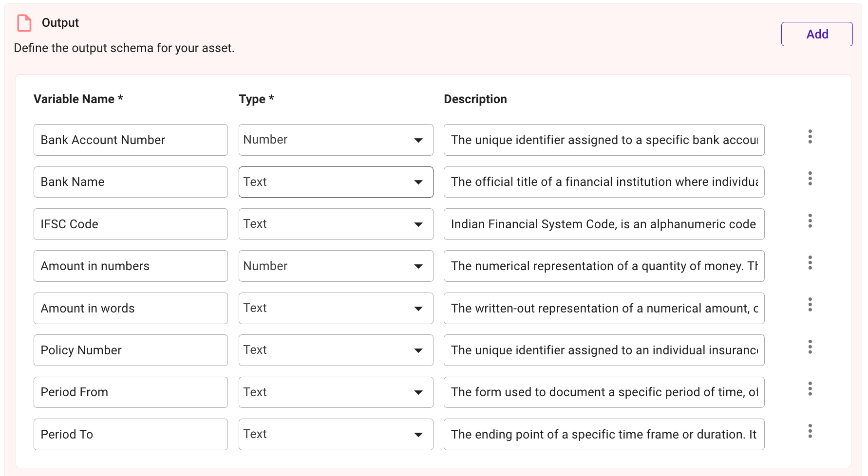Edit the Amount in words name field
This screenshot has width=868, height=476.
(x=131, y=308)
